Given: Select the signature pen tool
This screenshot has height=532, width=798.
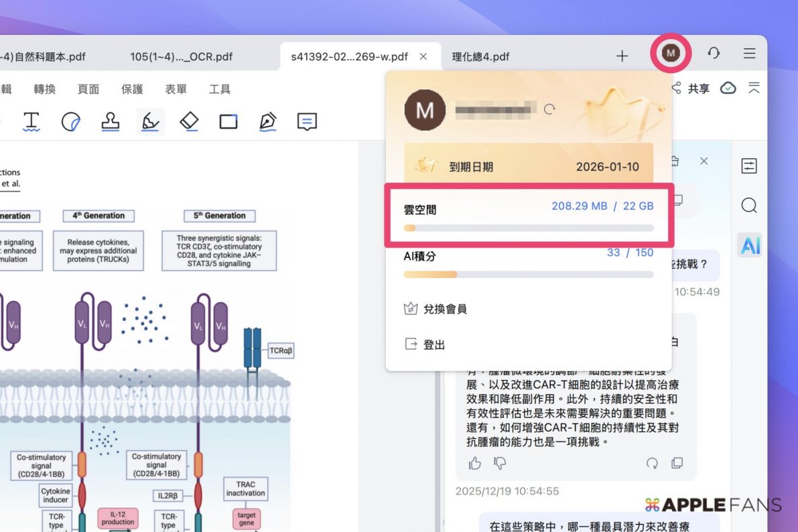Looking at the screenshot, I should click(x=268, y=121).
